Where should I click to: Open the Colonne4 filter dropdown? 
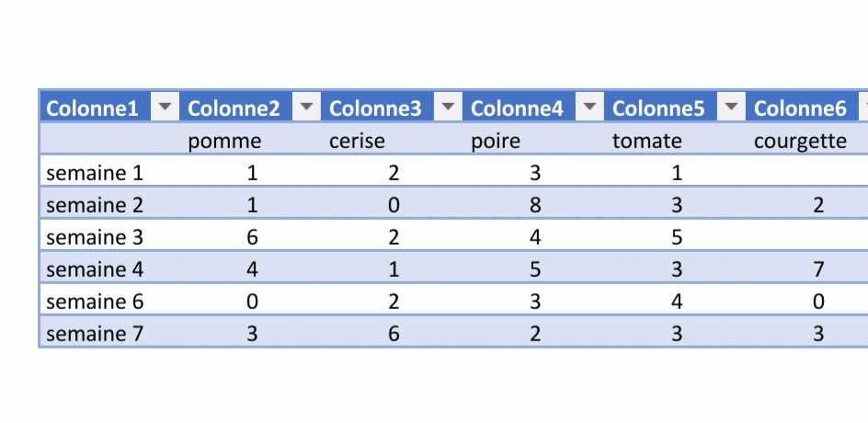589,108
